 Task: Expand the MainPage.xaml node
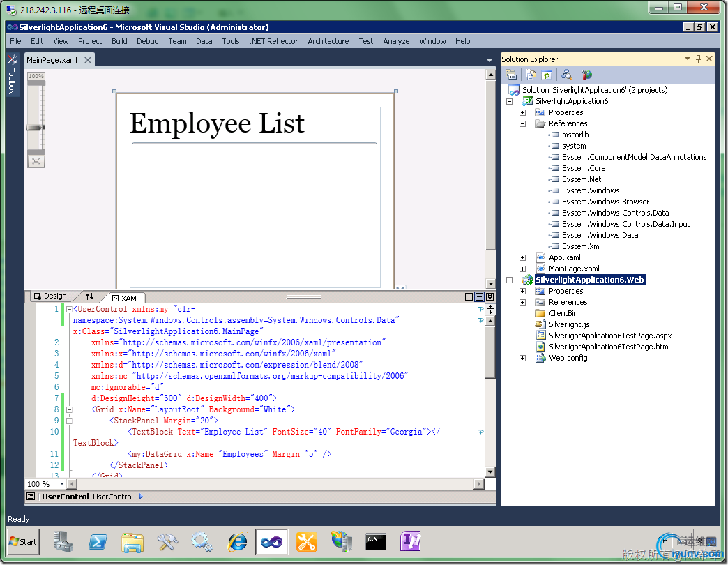pyautogui.click(x=522, y=269)
